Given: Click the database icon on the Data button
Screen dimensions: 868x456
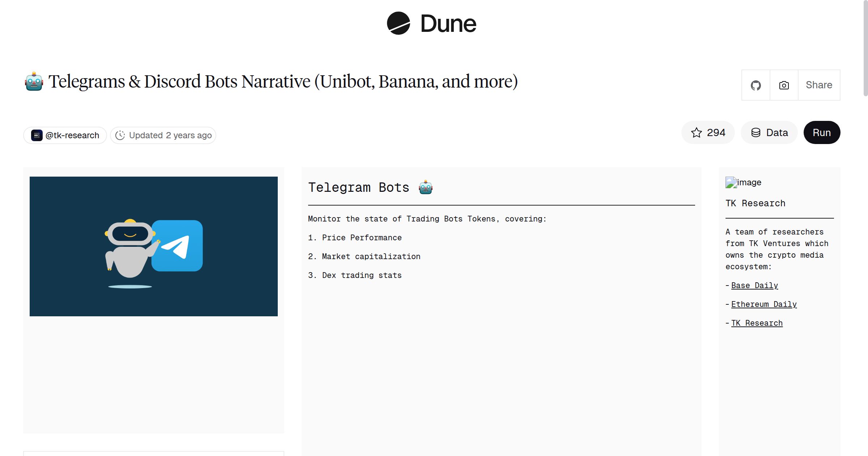Looking at the screenshot, I should (x=756, y=132).
